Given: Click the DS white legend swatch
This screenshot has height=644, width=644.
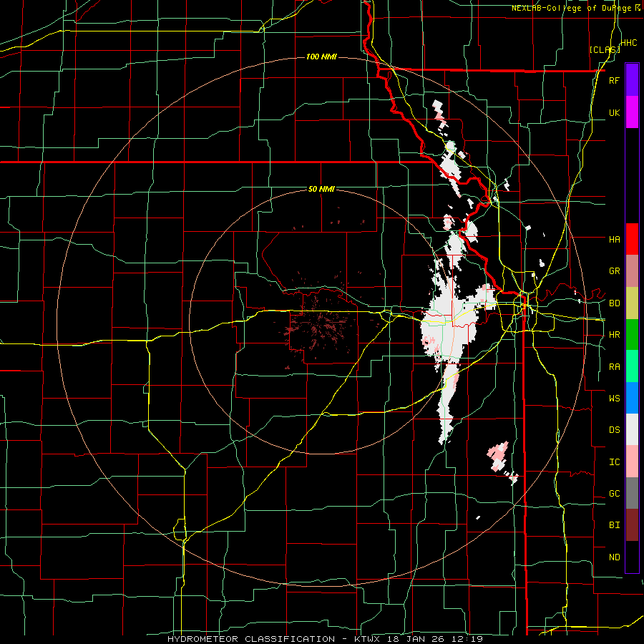Looking at the screenshot, I should tap(632, 429).
